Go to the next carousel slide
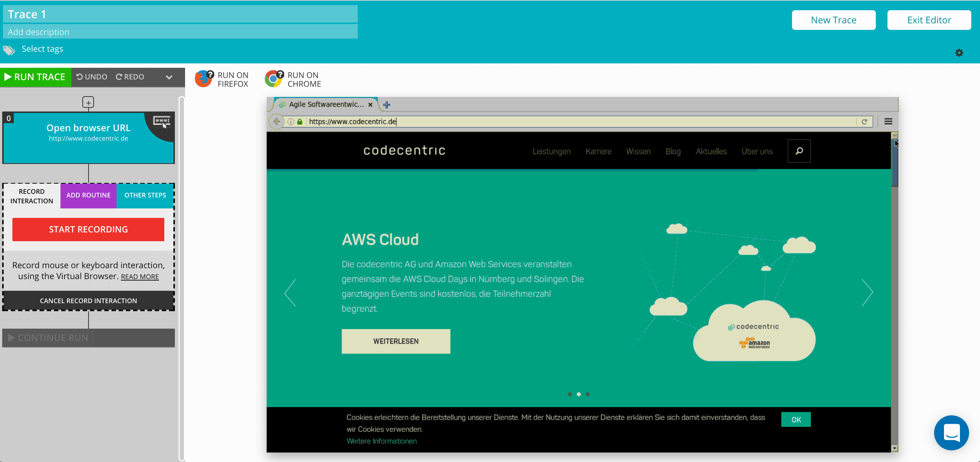 pyautogui.click(x=867, y=292)
